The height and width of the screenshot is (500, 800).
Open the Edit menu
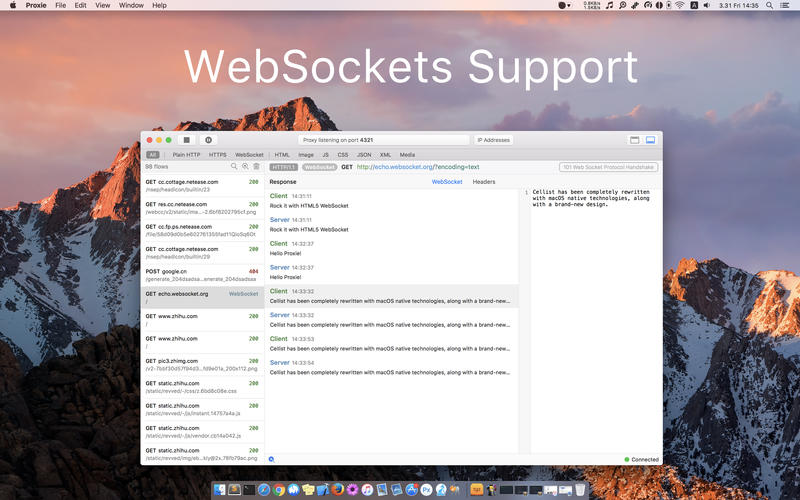[81, 5]
